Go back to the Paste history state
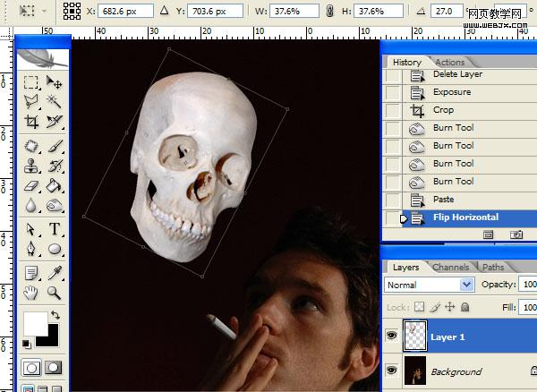 tap(470, 200)
